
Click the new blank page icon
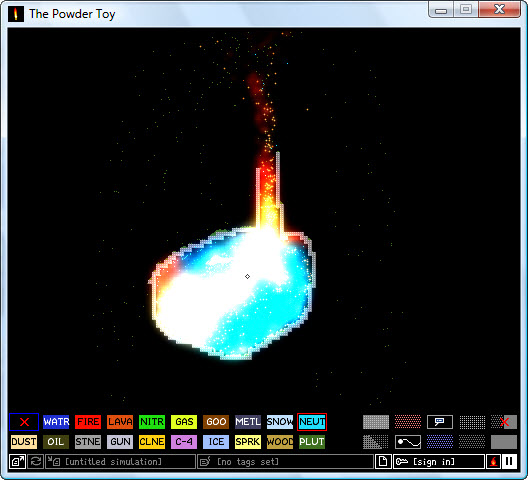[383, 461]
